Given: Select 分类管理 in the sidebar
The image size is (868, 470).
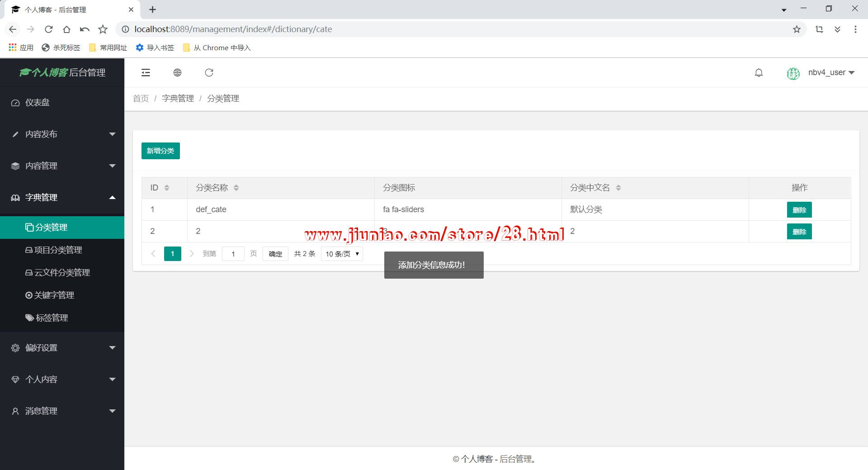Looking at the screenshot, I should coord(62,228).
